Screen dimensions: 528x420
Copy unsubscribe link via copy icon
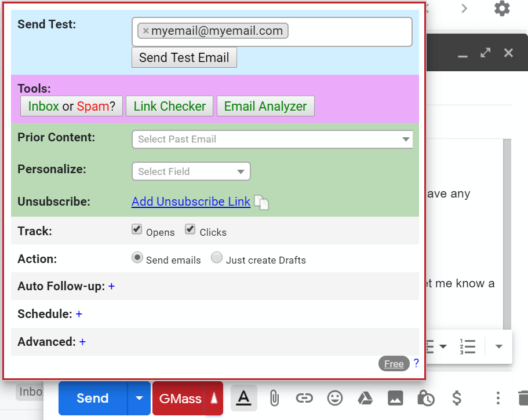261,202
